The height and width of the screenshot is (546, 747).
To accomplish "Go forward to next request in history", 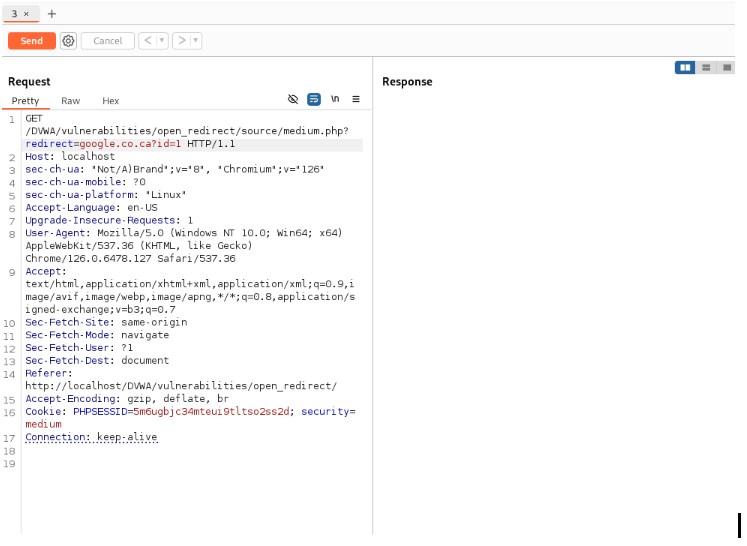I will [181, 41].
